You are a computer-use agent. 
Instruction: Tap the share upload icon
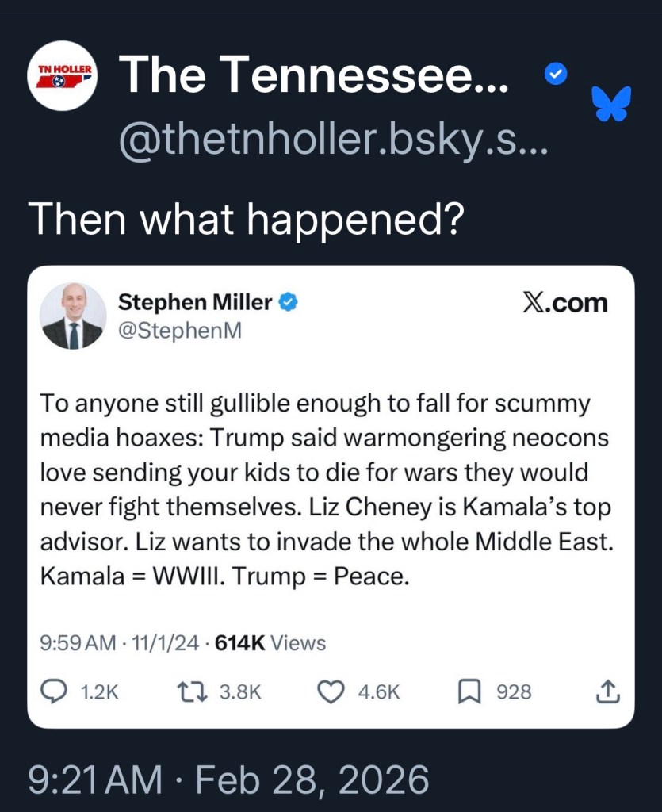point(607,691)
